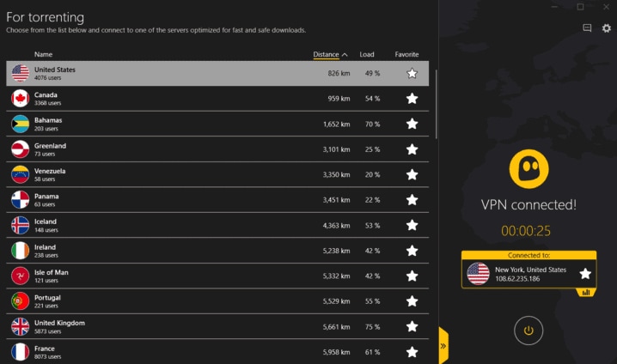This screenshot has height=364, width=617.
Task: Click the CyberGhost ghost logo
Action: 528,169
